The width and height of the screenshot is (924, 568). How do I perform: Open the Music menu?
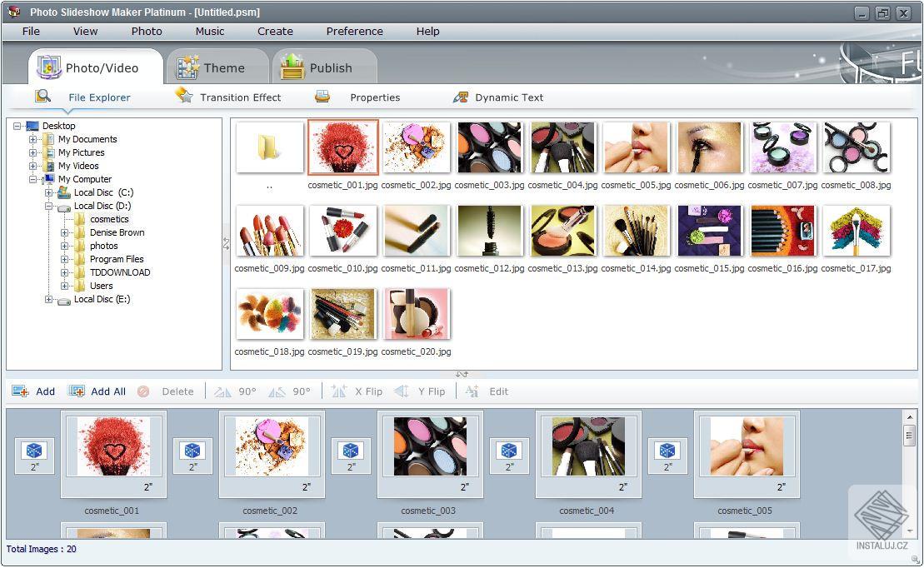pos(209,31)
